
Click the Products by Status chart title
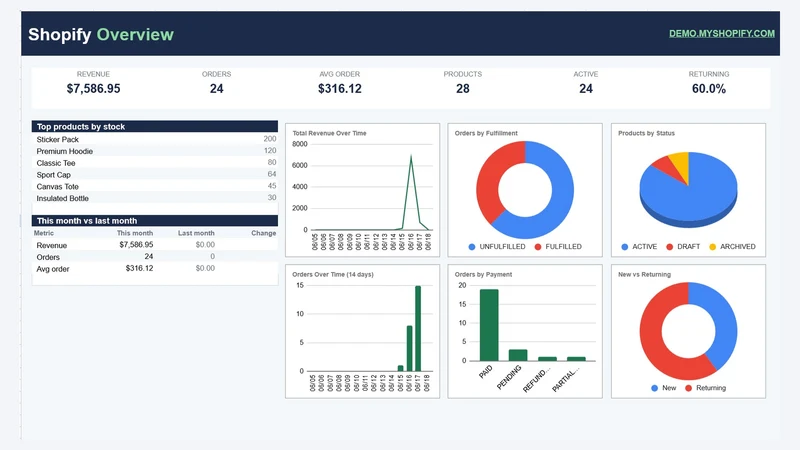[646, 133]
